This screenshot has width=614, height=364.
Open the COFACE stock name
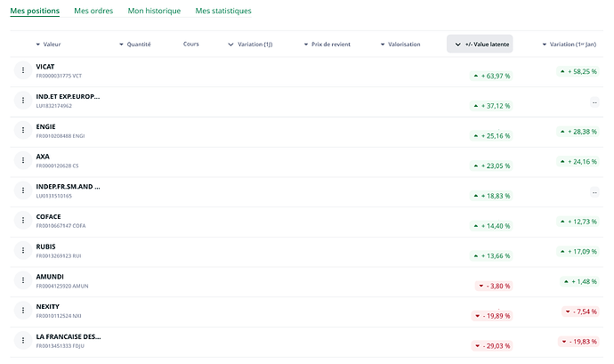(49, 216)
